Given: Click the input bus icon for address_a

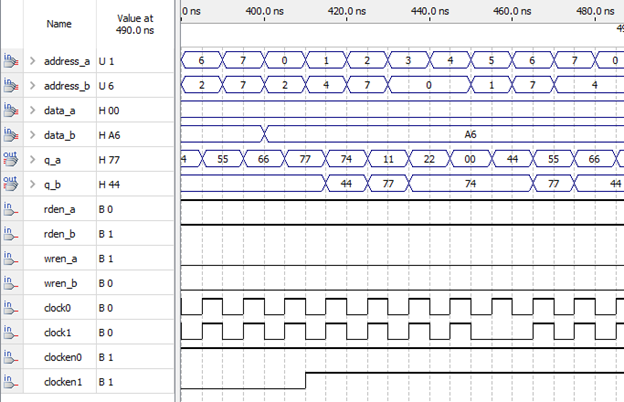Looking at the screenshot, I should [12, 61].
